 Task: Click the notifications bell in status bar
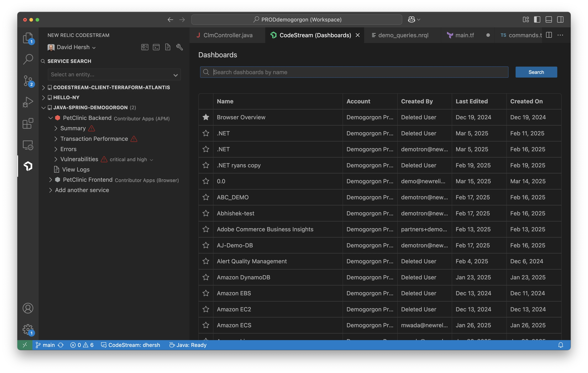(x=561, y=345)
